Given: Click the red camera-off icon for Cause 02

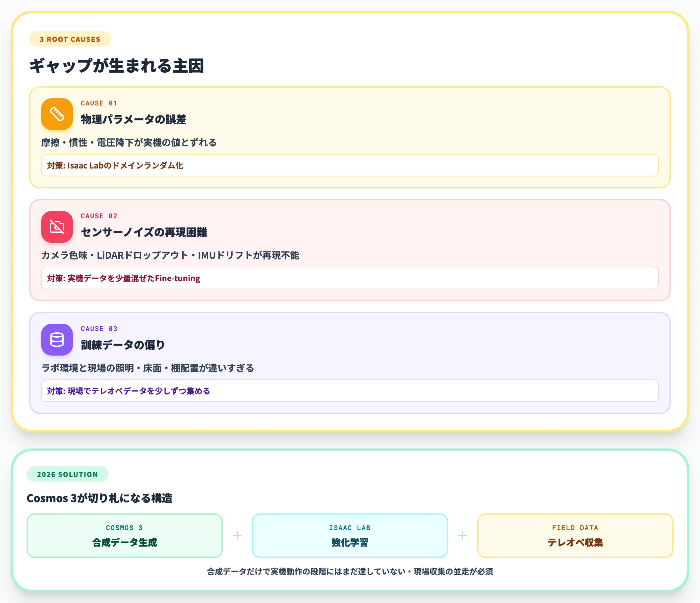Looking at the screenshot, I should pos(57,227).
